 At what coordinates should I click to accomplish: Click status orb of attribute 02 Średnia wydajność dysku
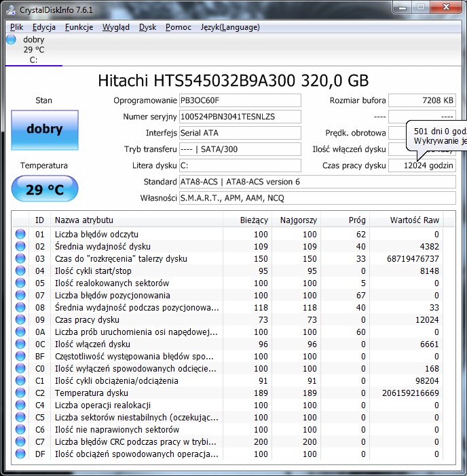(x=20, y=246)
